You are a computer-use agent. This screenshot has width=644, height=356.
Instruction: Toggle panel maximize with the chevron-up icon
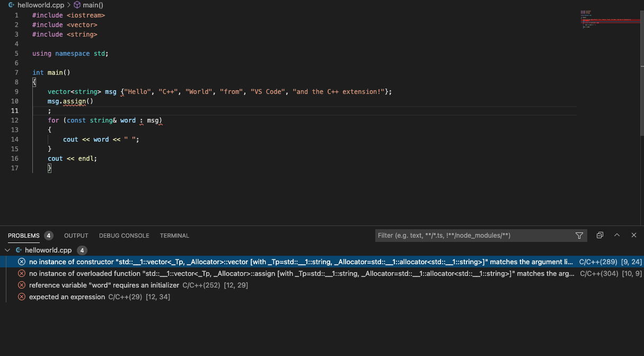tap(617, 235)
